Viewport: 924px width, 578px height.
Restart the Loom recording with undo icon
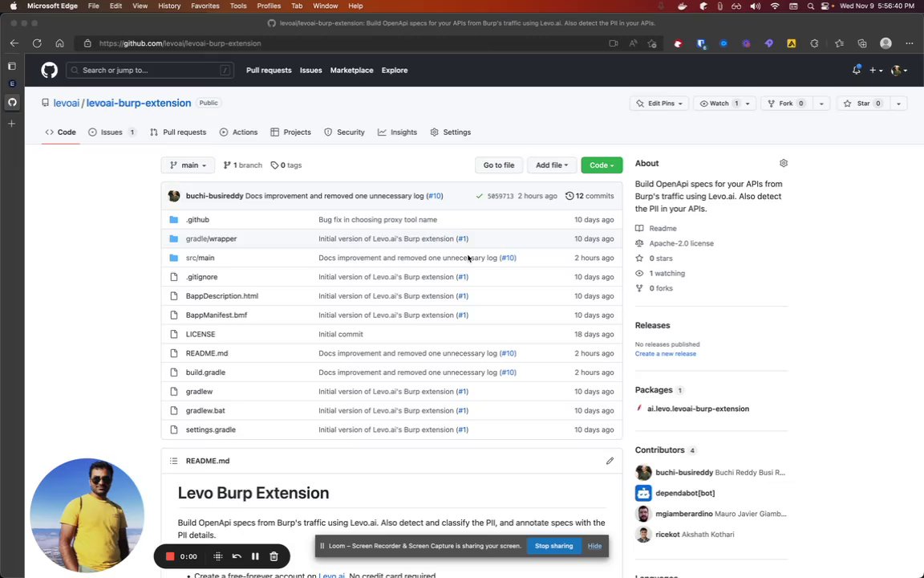pyautogui.click(x=237, y=556)
